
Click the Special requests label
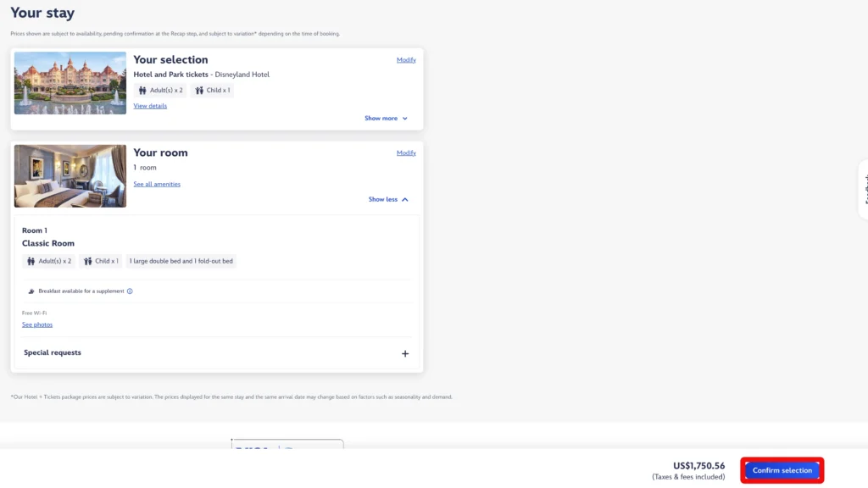coord(52,352)
